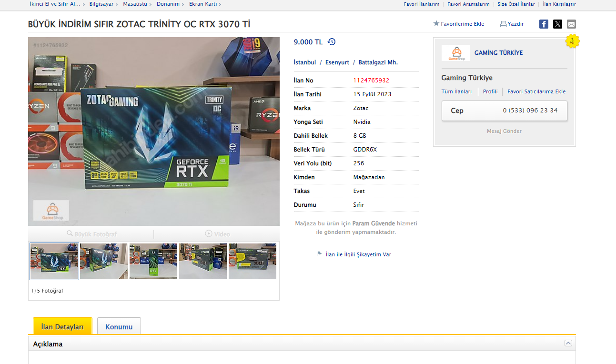Click Favori Satıcılarıma Ekle link
This screenshot has height=364, width=616.
(536, 91)
